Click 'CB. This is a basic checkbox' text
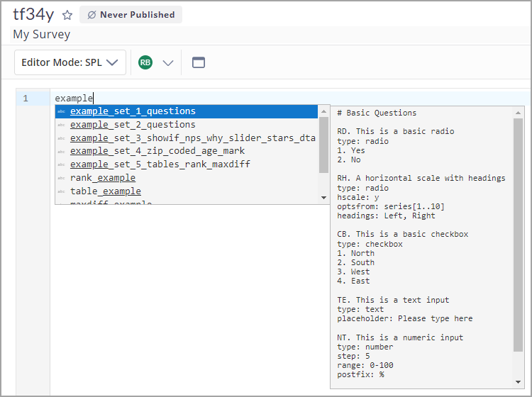 click(403, 234)
